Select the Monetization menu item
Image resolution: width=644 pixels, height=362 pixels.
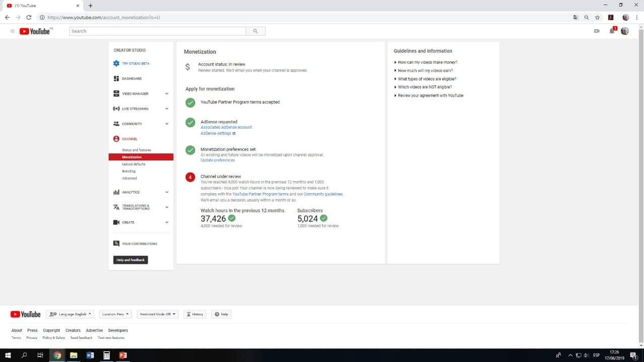tap(141, 157)
